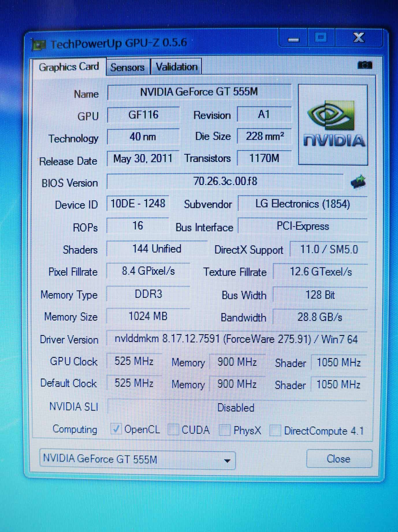Click the Default Clock label
The height and width of the screenshot is (532, 398).
coord(68,383)
